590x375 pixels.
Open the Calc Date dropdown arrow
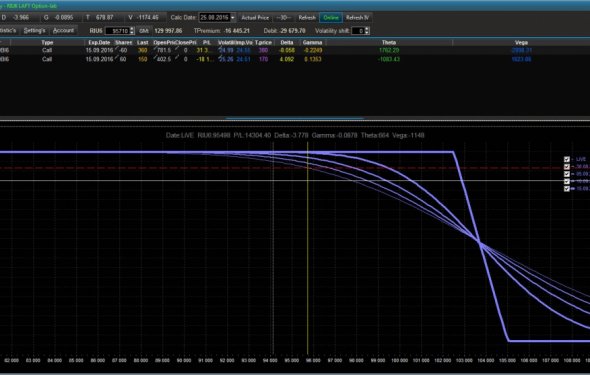(x=233, y=18)
